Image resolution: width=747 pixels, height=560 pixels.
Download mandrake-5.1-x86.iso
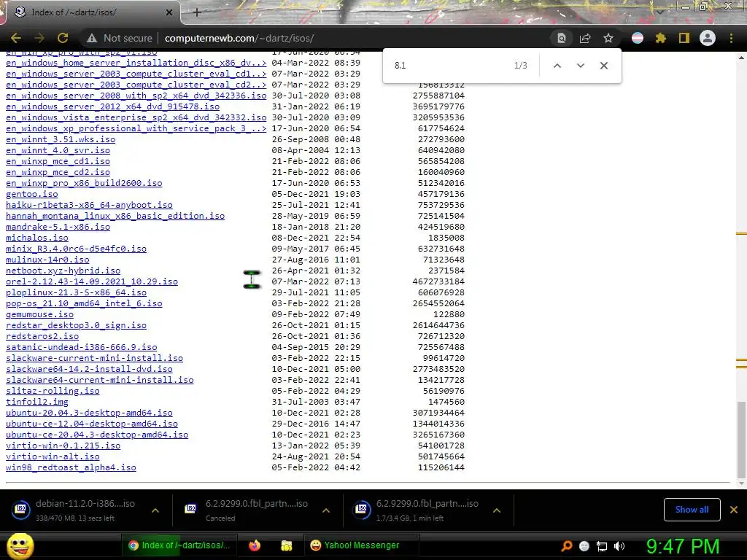[x=58, y=227]
